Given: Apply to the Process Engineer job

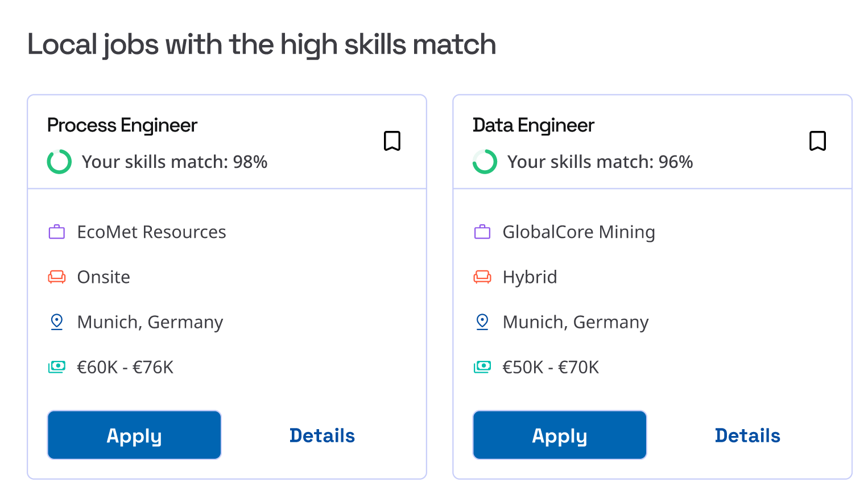Looking at the screenshot, I should click(x=134, y=435).
